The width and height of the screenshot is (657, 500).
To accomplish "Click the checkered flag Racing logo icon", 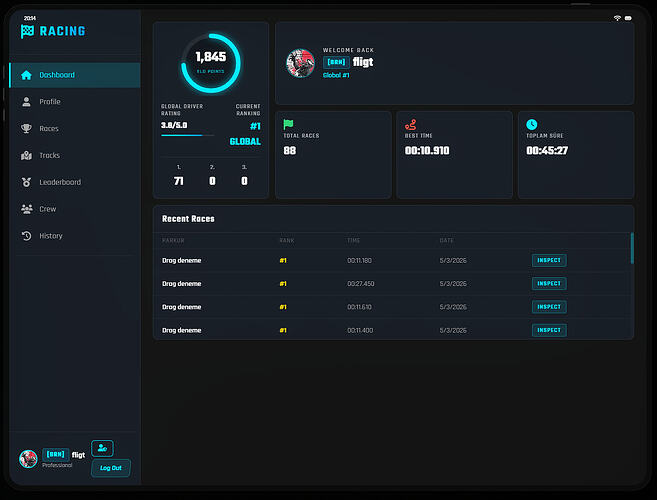I will coord(27,31).
